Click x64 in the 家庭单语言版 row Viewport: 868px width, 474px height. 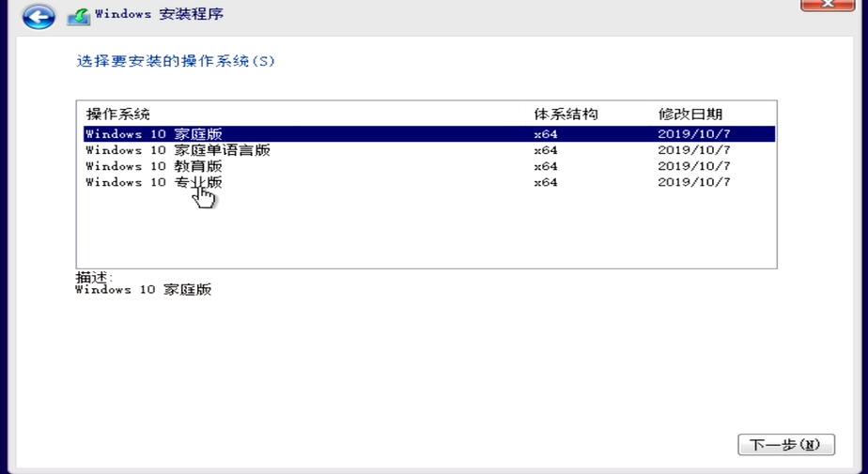click(x=546, y=150)
